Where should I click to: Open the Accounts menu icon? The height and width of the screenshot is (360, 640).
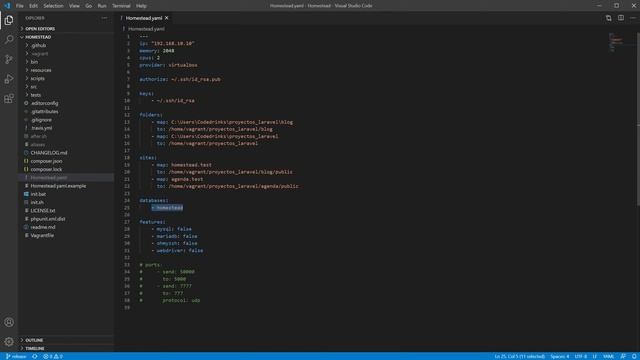pyautogui.click(x=9, y=322)
